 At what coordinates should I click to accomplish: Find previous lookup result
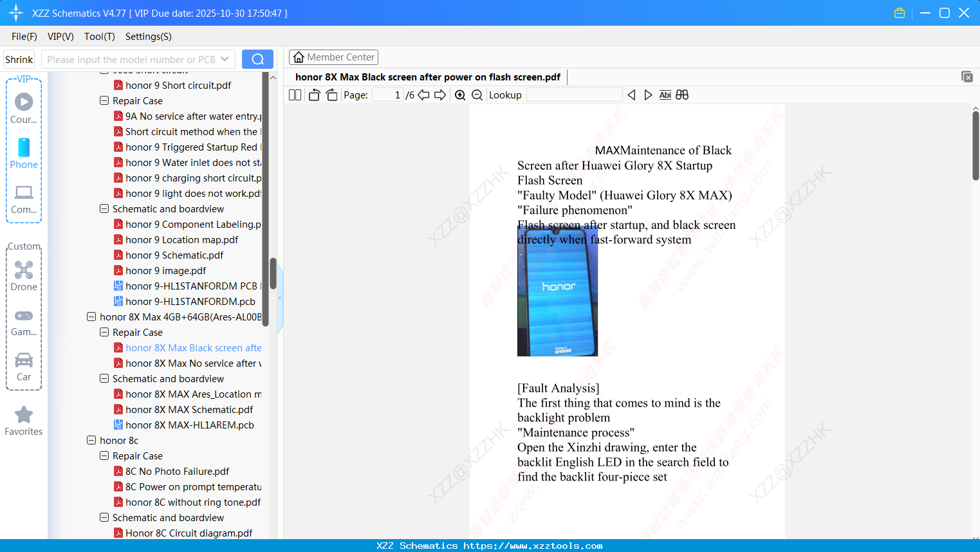tap(631, 95)
